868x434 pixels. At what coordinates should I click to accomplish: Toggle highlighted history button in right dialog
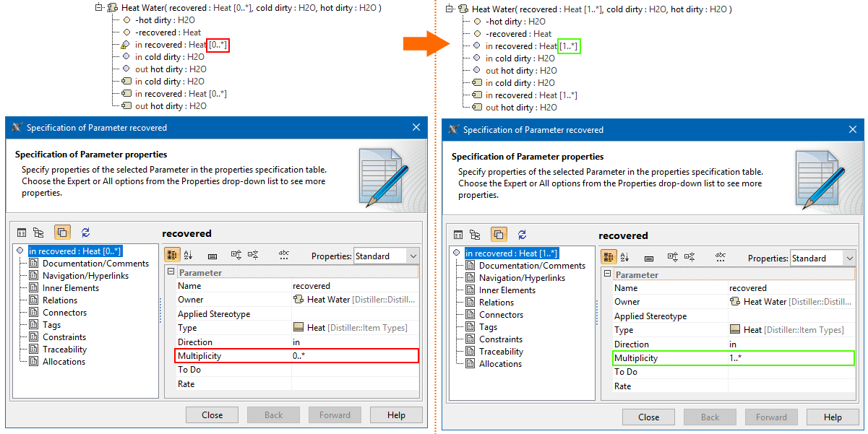[x=499, y=235]
